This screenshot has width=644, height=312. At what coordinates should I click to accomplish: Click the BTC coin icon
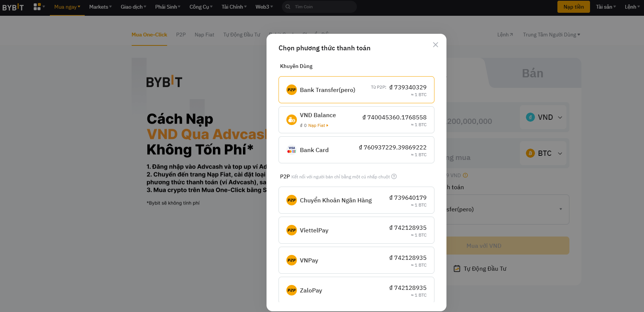(x=530, y=153)
